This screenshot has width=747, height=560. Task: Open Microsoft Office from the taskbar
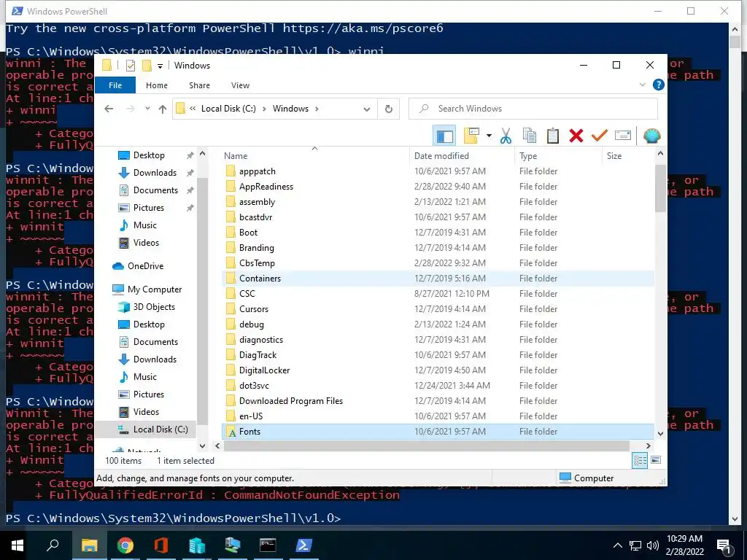160,545
